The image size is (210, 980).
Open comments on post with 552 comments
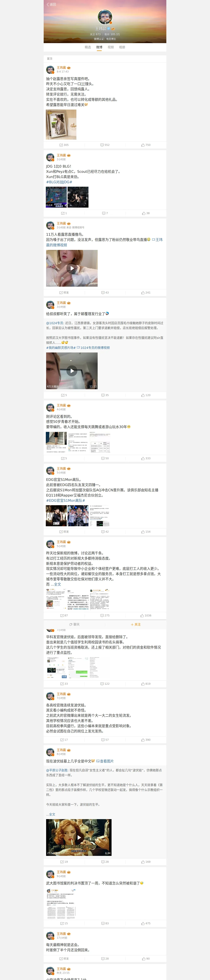click(x=105, y=145)
